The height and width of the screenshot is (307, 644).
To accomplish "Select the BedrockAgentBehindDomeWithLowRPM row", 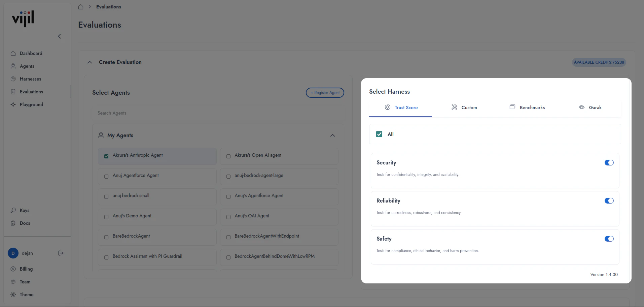I will [x=279, y=257].
